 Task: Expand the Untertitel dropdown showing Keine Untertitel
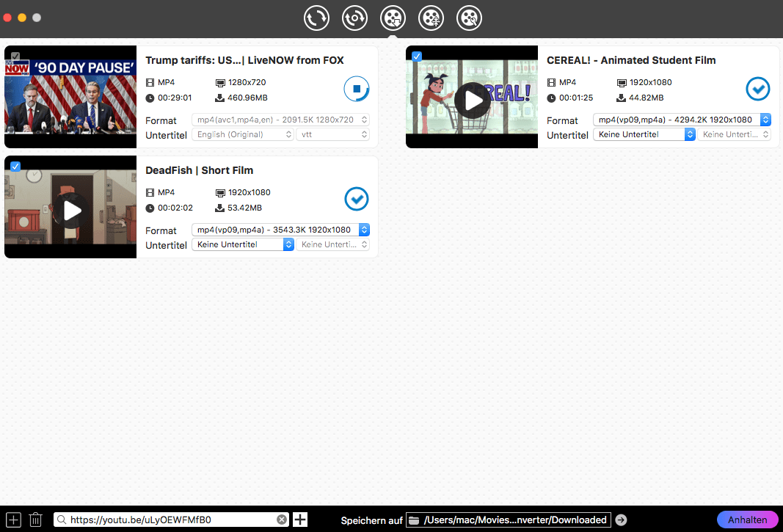click(x=242, y=244)
